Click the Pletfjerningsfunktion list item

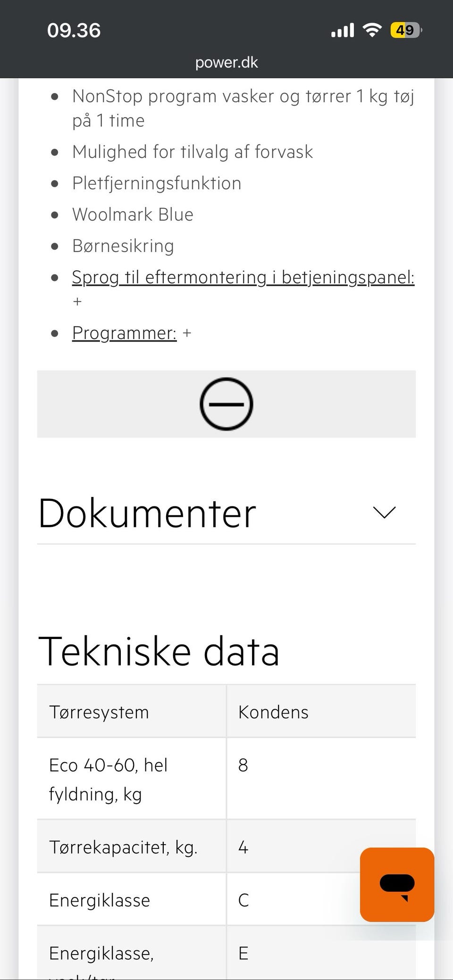tap(157, 183)
